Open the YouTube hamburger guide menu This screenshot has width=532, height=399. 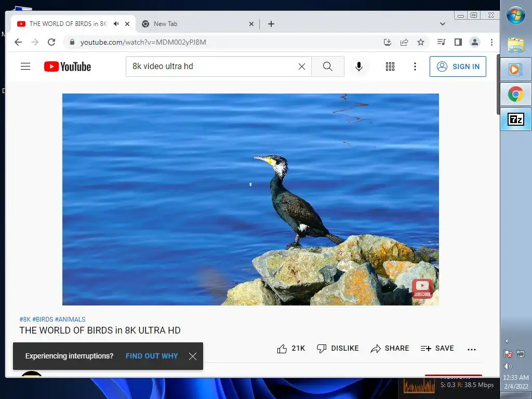25,66
